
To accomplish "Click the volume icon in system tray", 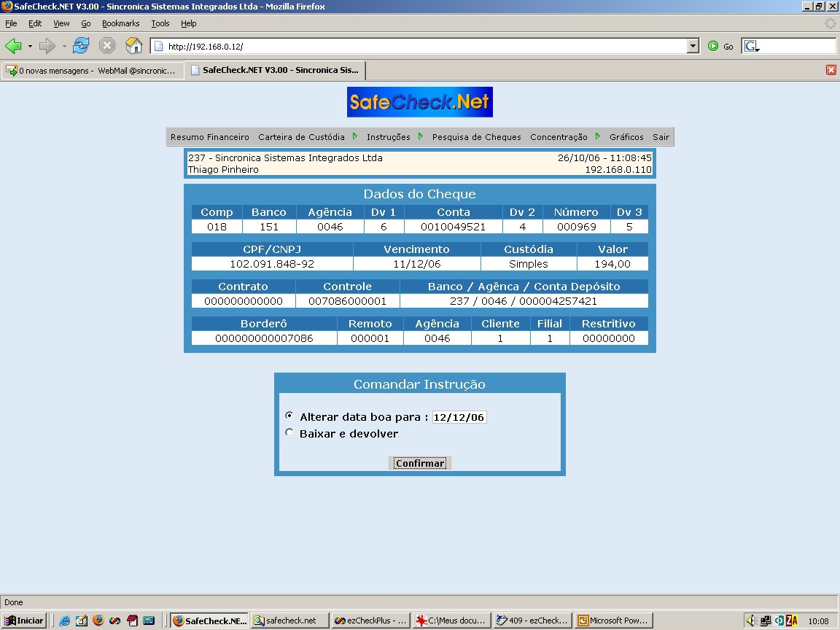I will [750, 621].
